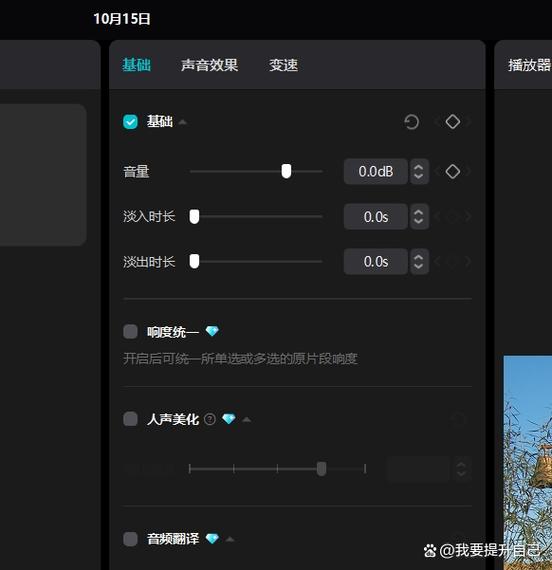Click the 人声美化 premium diamond icon
Screen dimensions: 552x570
pos(229,419)
